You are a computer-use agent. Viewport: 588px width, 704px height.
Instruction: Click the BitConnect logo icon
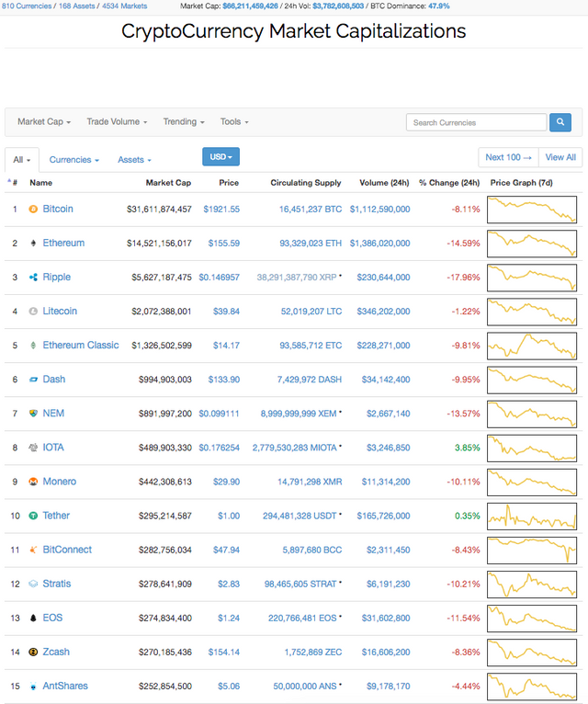click(33, 550)
